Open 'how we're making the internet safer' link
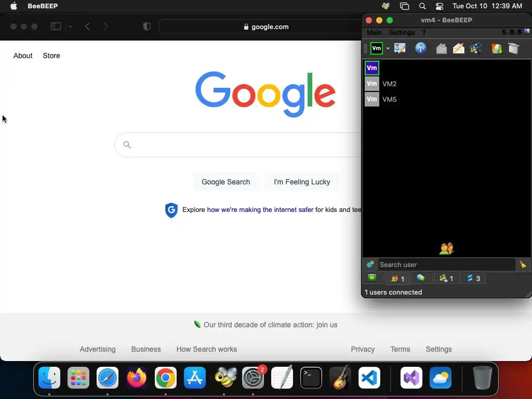Image resolution: width=532 pixels, height=399 pixels. pyautogui.click(x=260, y=210)
